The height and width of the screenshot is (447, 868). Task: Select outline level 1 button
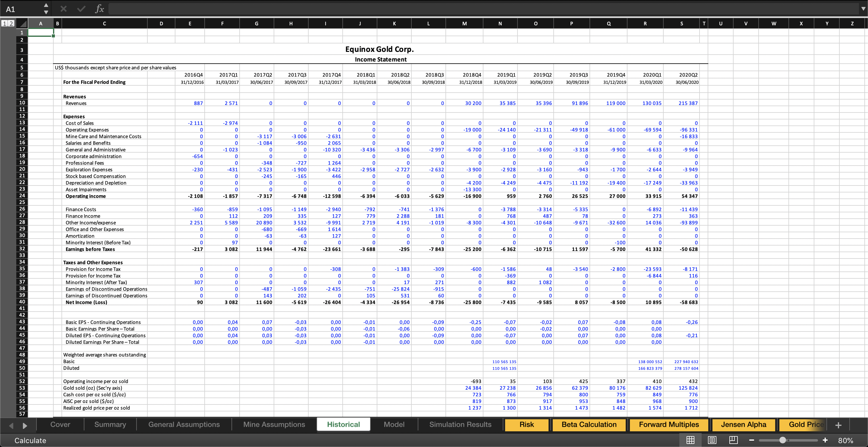(x=5, y=24)
